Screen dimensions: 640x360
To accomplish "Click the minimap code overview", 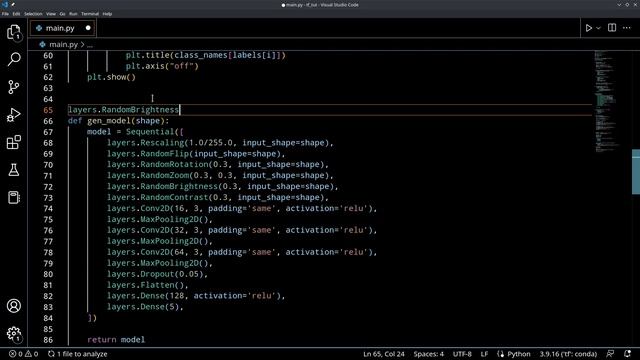I will coord(607,102).
